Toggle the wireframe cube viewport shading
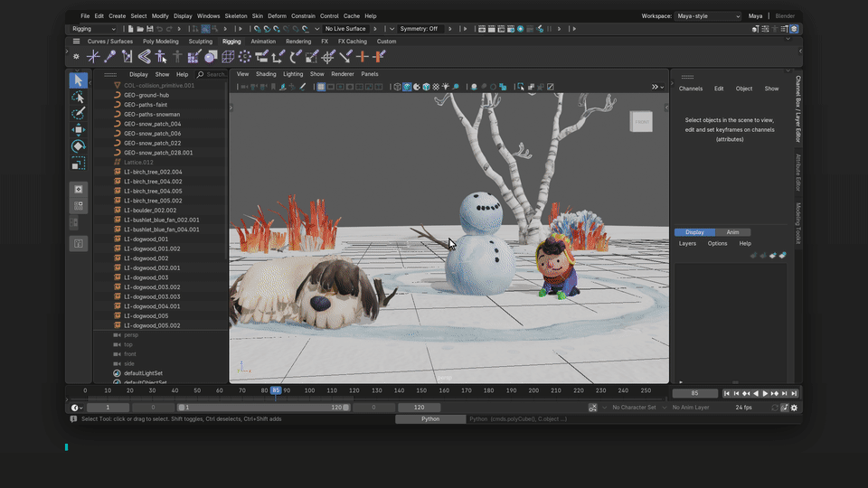 coord(397,87)
